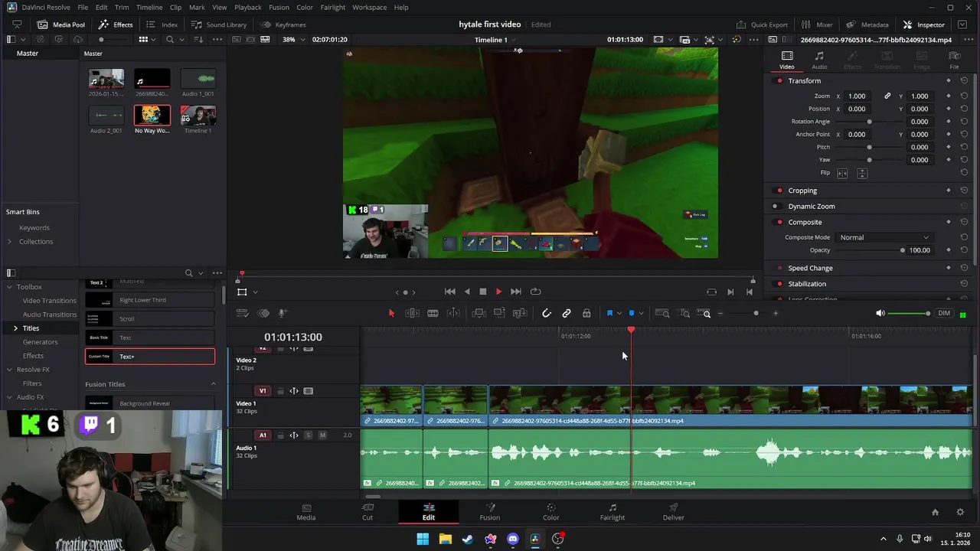Expand the Cropping section
The height and width of the screenshot is (551, 980).
(x=802, y=191)
